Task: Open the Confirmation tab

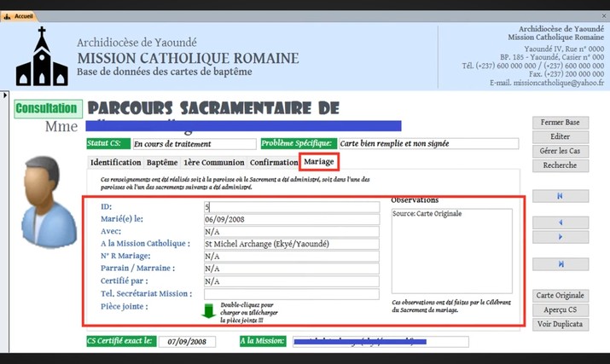Action: [x=274, y=162]
